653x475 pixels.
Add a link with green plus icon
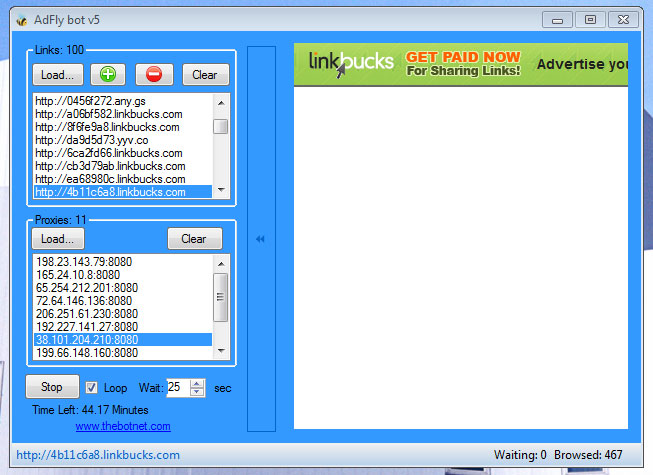(x=108, y=75)
